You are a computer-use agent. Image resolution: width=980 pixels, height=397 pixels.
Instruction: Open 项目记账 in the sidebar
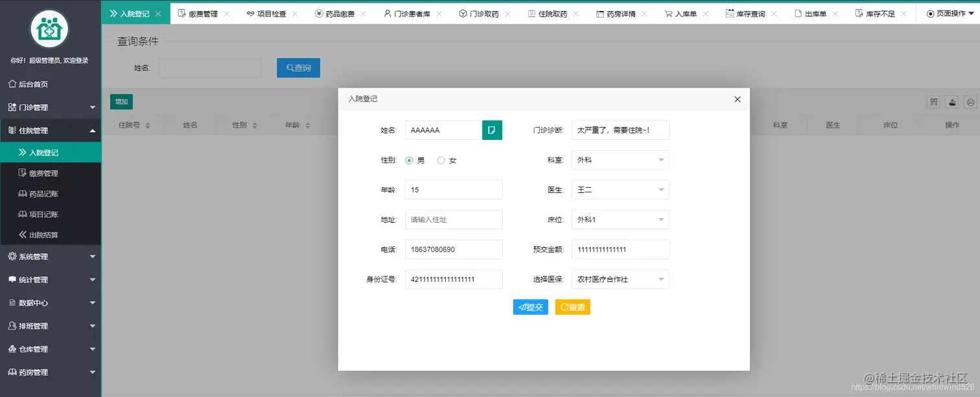coord(51,214)
